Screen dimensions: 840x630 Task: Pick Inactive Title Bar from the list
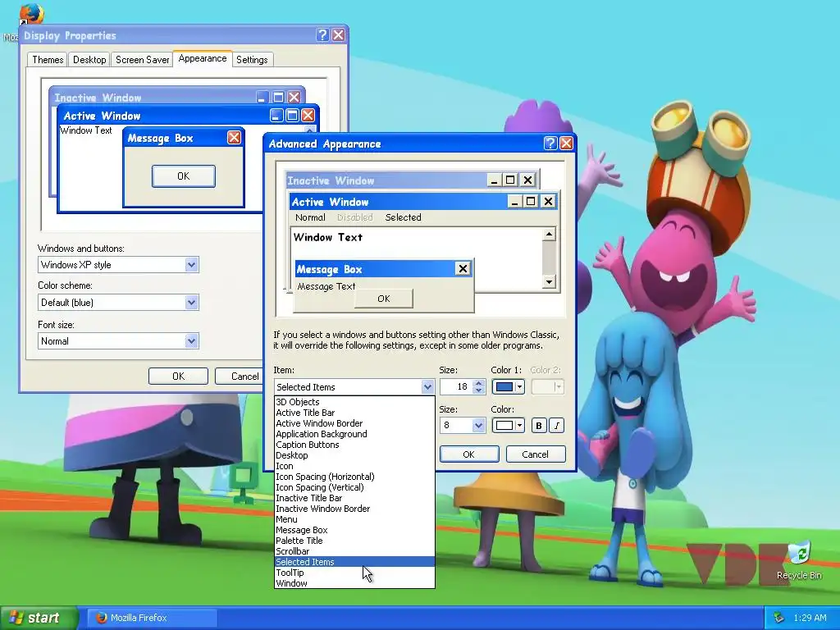354,498
